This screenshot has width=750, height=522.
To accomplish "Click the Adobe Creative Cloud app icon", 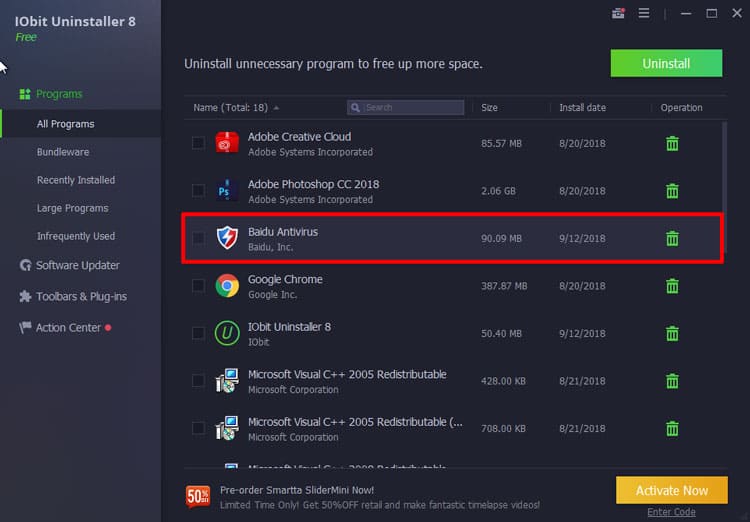I will (227, 143).
